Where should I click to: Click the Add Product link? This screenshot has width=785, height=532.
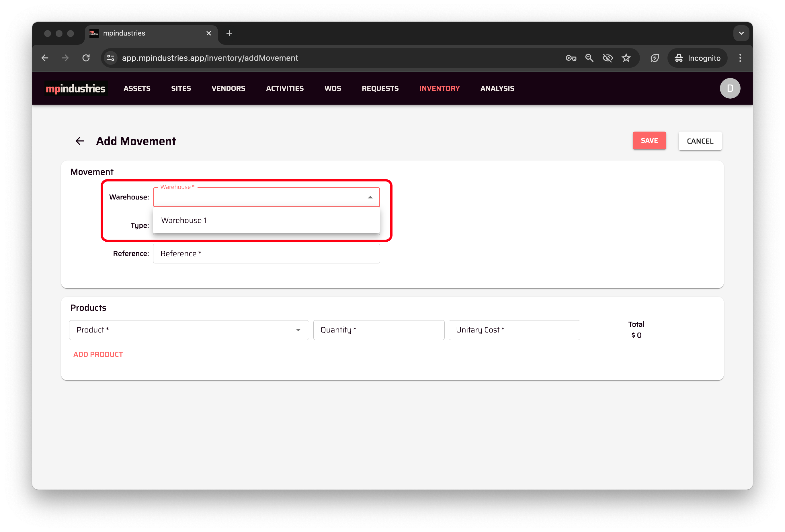pos(98,354)
